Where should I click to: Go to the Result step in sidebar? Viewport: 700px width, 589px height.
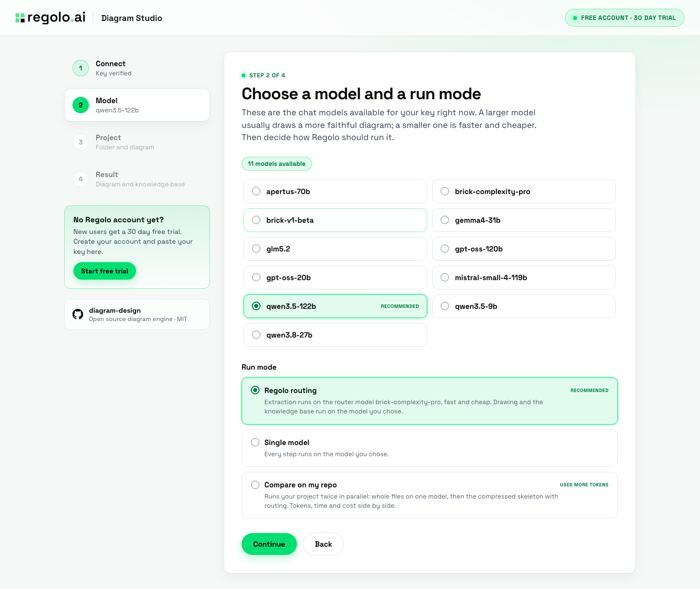pos(137,179)
